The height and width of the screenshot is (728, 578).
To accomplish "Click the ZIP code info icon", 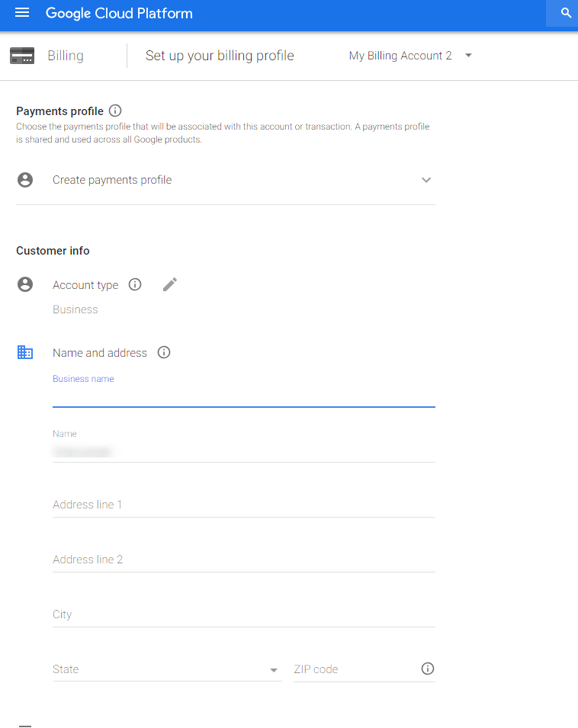I will click(x=428, y=669).
